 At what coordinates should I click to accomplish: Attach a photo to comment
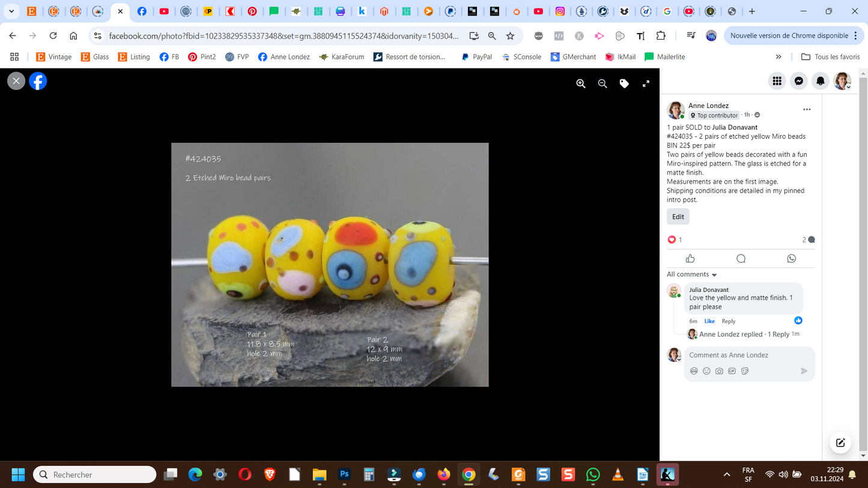(x=719, y=371)
